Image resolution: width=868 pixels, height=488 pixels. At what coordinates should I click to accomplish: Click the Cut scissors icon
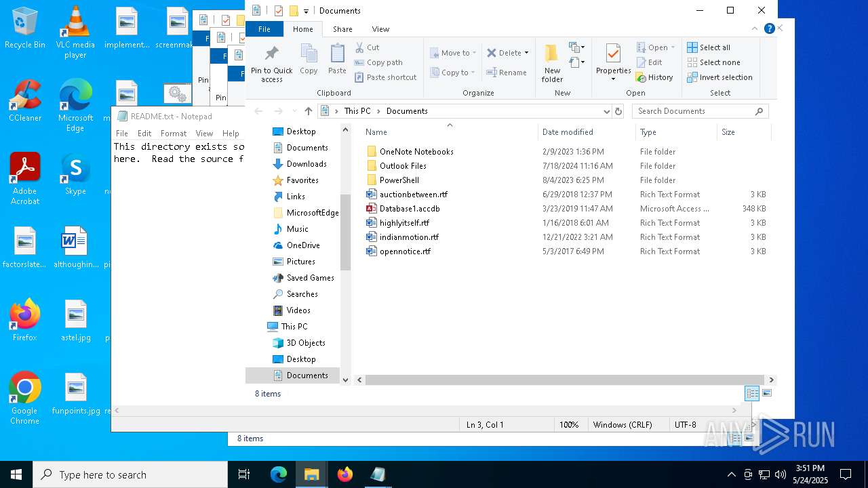click(x=360, y=47)
